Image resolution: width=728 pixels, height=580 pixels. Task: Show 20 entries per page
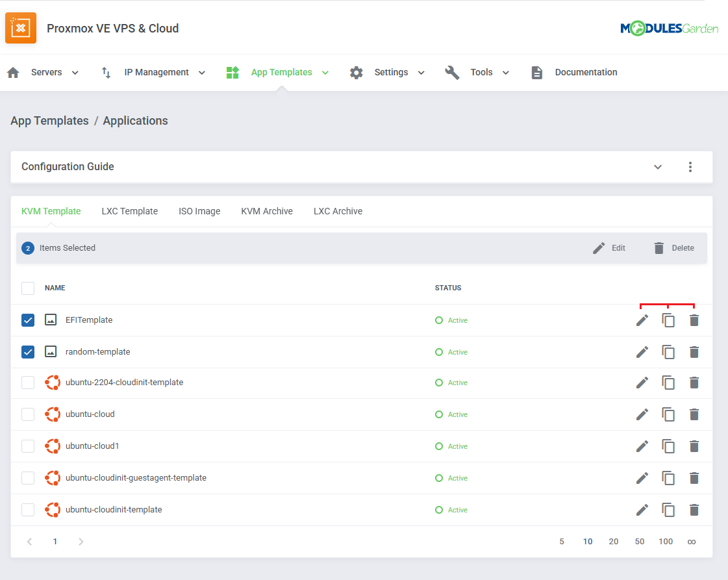click(614, 542)
